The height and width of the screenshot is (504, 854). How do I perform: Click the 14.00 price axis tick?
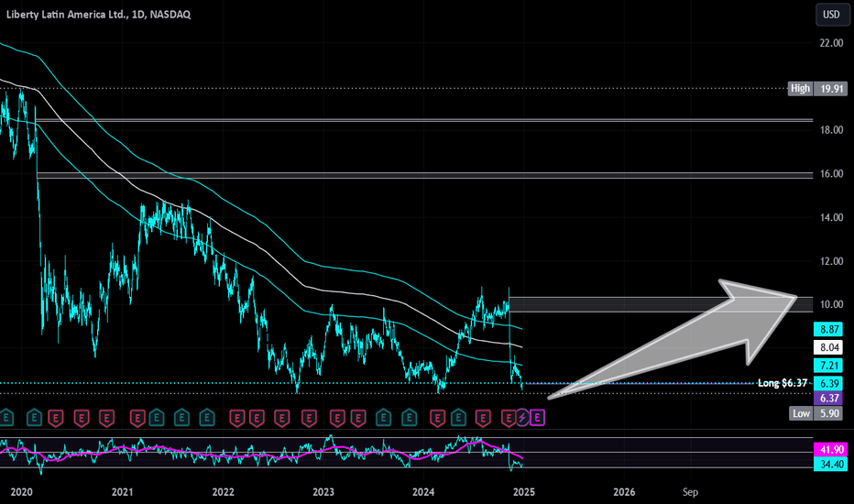pyautogui.click(x=831, y=217)
